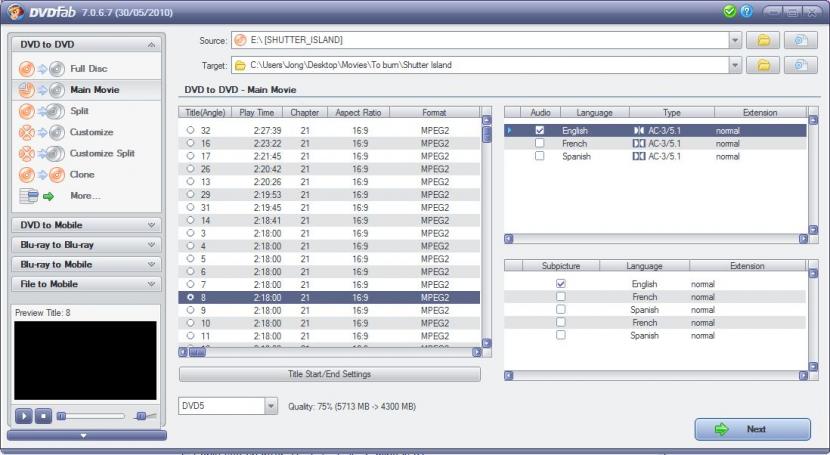Viewport: 830px width, 455px height.
Task: Open the Source folder browse icon
Action: pyautogui.click(x=763, y=40)
